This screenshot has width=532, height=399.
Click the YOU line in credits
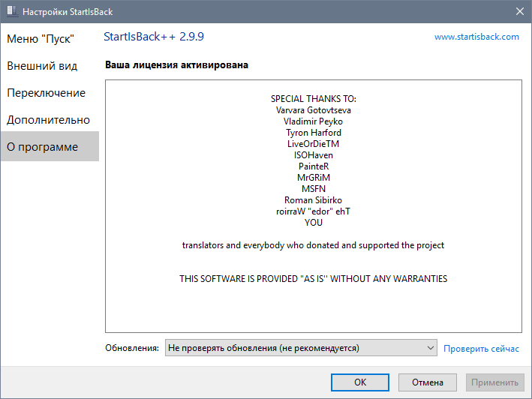pos(313,223)
